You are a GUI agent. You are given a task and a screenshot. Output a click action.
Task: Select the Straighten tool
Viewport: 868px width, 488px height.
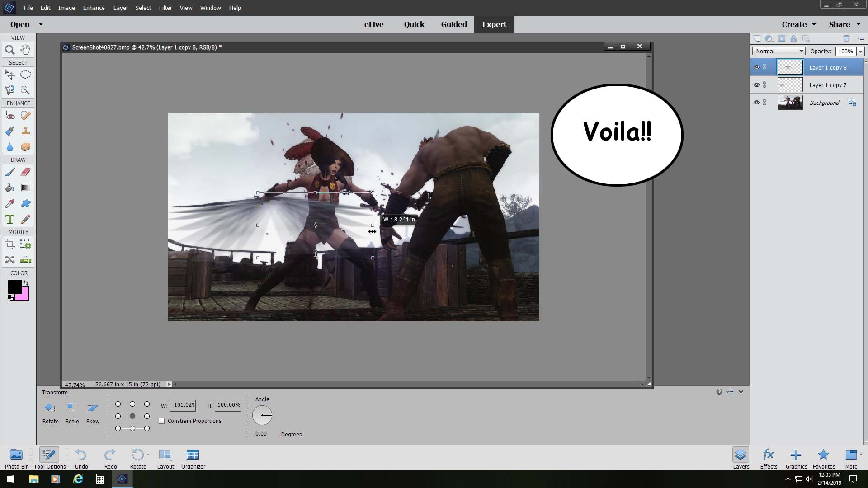point(26,260)
